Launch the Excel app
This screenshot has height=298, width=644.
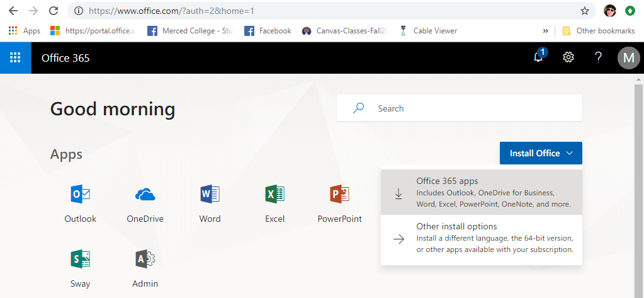coord(274,204)
